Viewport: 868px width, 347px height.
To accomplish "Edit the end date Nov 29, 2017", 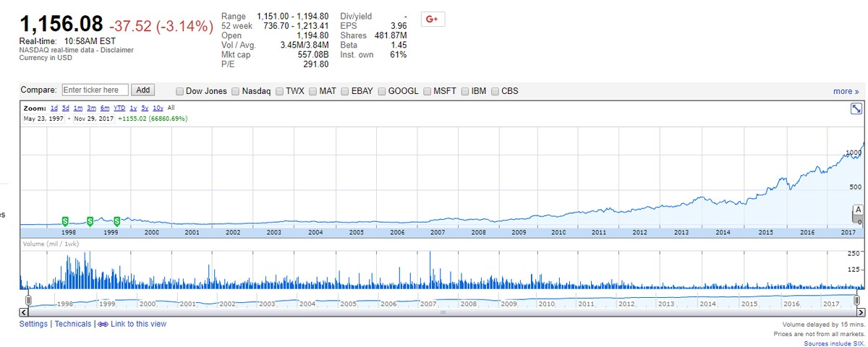I will pos(93,118).
